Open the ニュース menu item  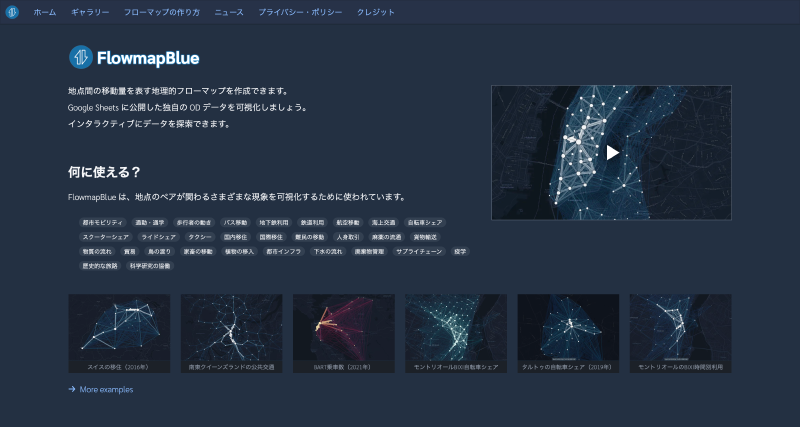tap(229, 12)
